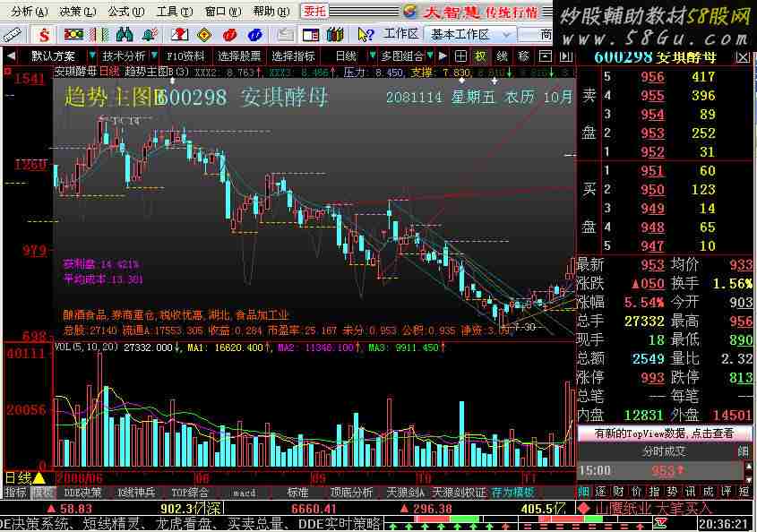Open the colored books icon
Image resolution: width=757 pixels, height=532 pixels.
click(335, 35)
